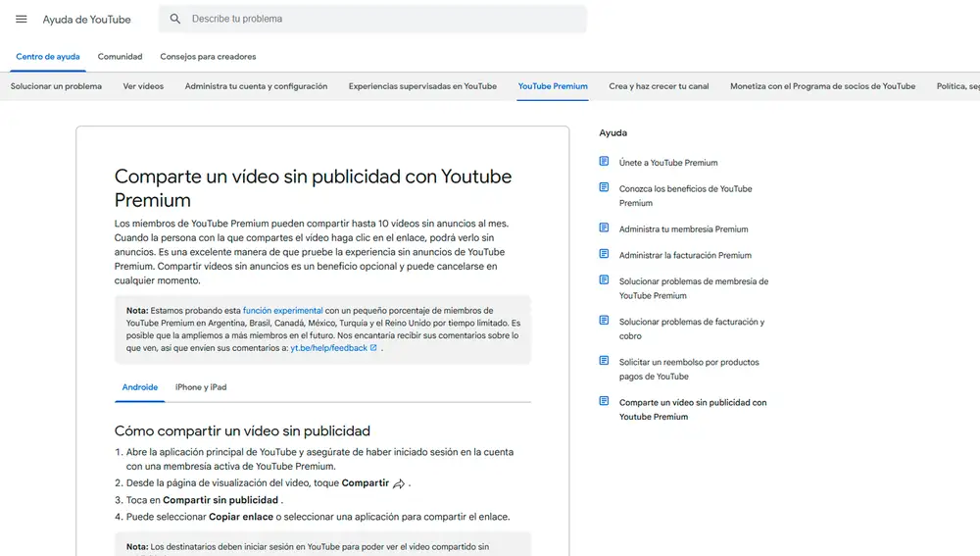Select the Centro de ayuda tab
Image resolution: width=980 pixels, height=556 pixels.
[x=48, y=56]
